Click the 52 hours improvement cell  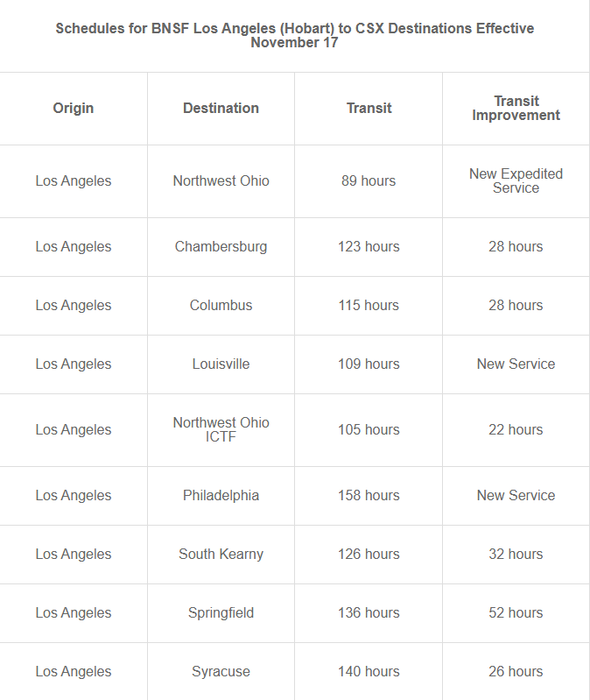coord(516,613)
